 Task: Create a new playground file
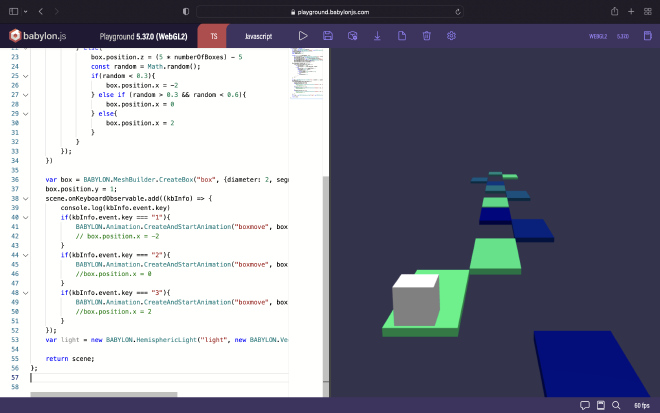click(x=402, y=36)
